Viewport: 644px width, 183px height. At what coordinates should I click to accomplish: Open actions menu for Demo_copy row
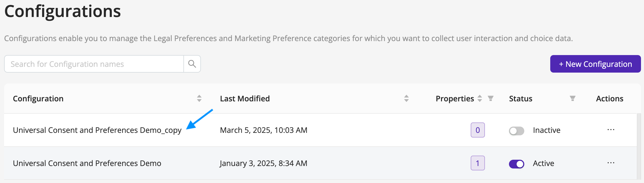[x=611, y=130]
